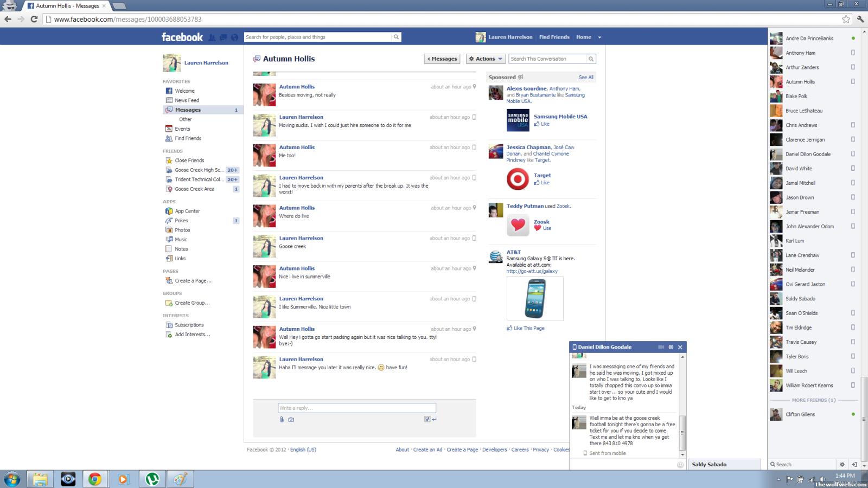Click the emoticon smiley in chat input
868x488 pixels.
click(680, 465)
